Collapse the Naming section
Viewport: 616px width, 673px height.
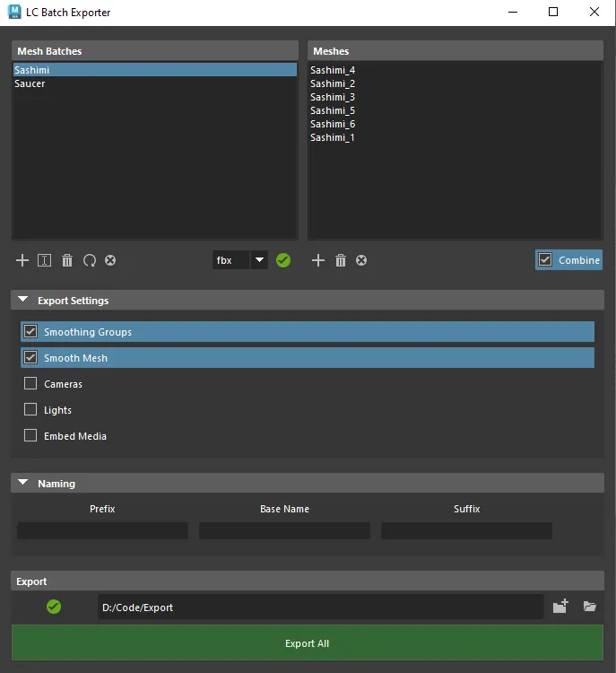coord(23,483)
